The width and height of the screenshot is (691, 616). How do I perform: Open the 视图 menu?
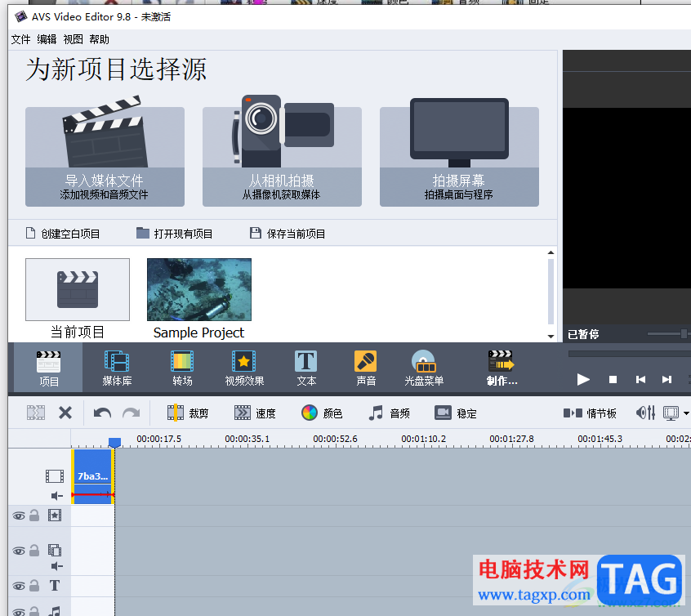(74, 40)
